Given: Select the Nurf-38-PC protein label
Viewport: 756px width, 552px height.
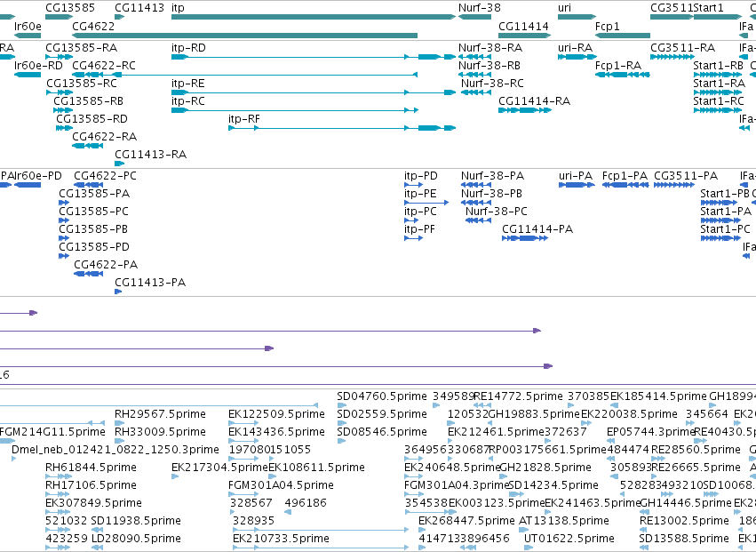Looking at the screenshot, I should tap(497, 212).
